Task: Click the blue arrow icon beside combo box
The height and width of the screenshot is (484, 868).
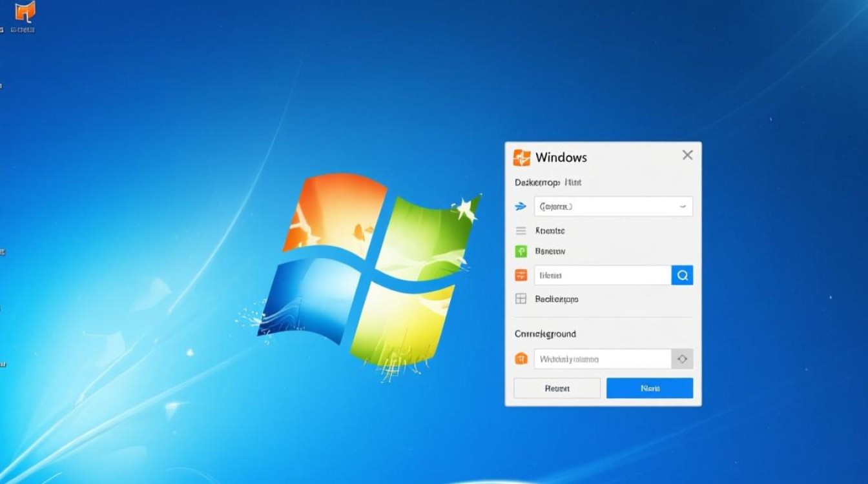Action: click(521, 207)
